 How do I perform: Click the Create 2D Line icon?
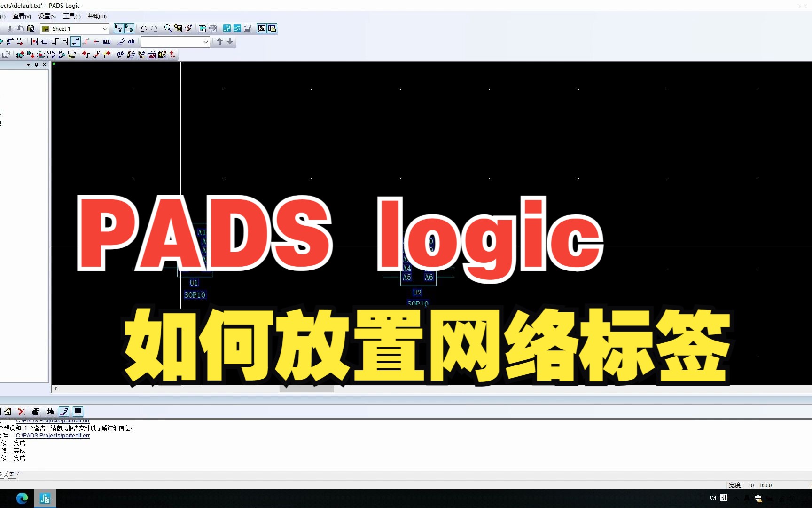point(121,41)
